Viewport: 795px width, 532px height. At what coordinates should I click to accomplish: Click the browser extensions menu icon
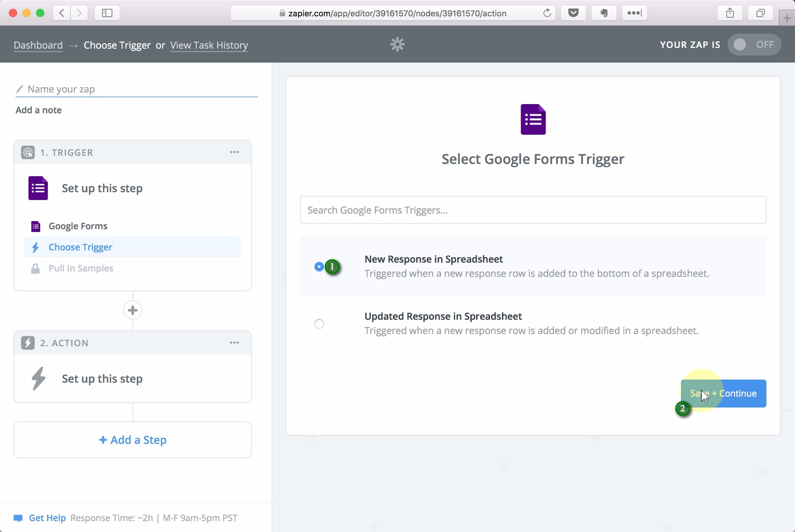pos(634,13)
